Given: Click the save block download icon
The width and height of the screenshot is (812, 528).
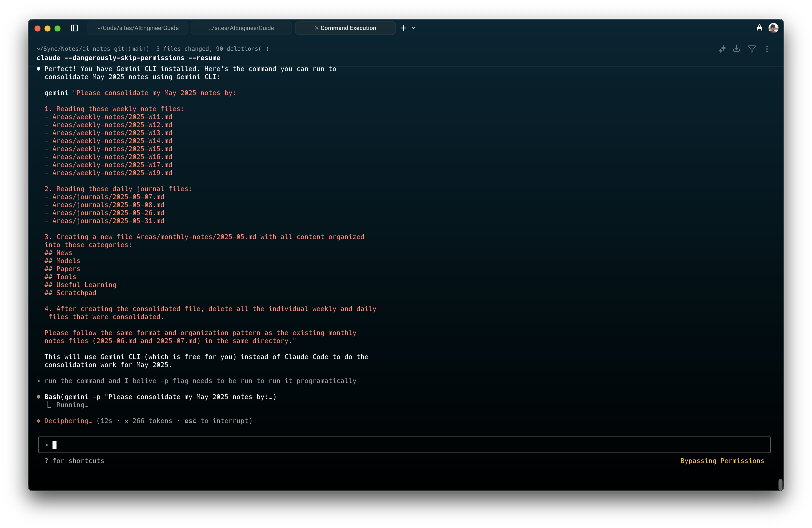Looking at the screenshot, I should (x=736, y=49).
